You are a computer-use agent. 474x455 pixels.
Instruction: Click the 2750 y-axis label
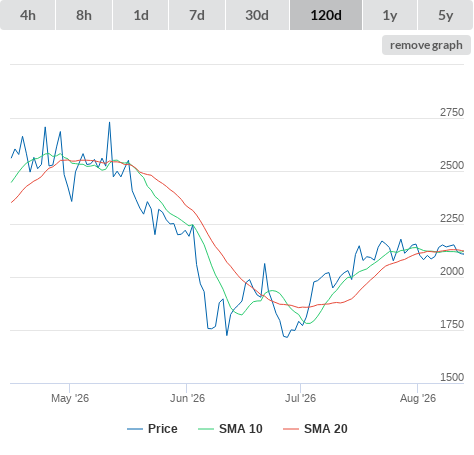click(x=452, y=112)
